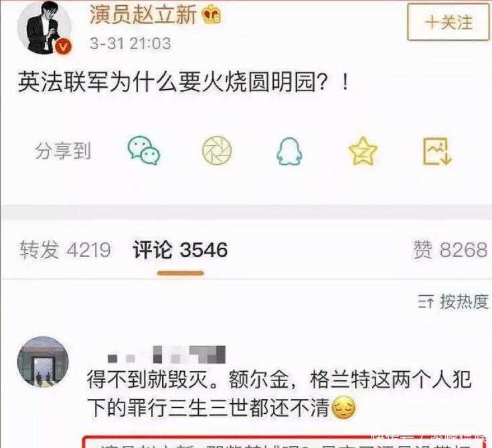Click the sort arrow icon beside 按热度

[426, 302]
